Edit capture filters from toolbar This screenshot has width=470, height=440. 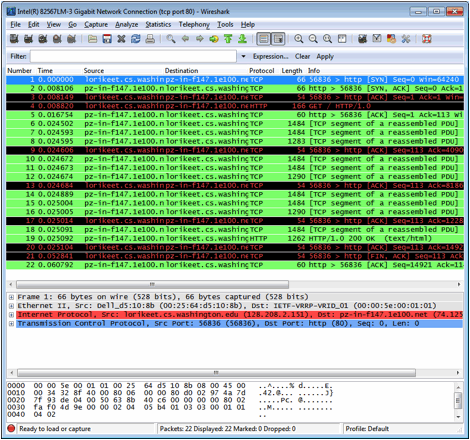coord(362,39)
